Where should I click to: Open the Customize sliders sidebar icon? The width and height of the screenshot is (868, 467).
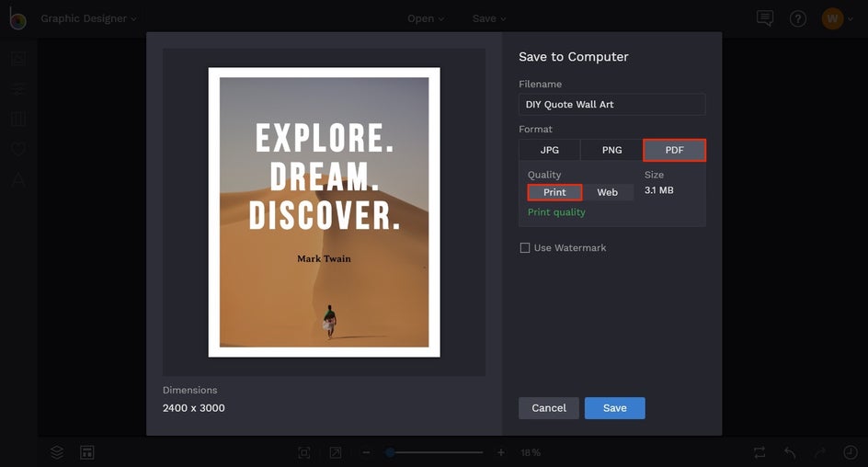[x=18, y=88]
